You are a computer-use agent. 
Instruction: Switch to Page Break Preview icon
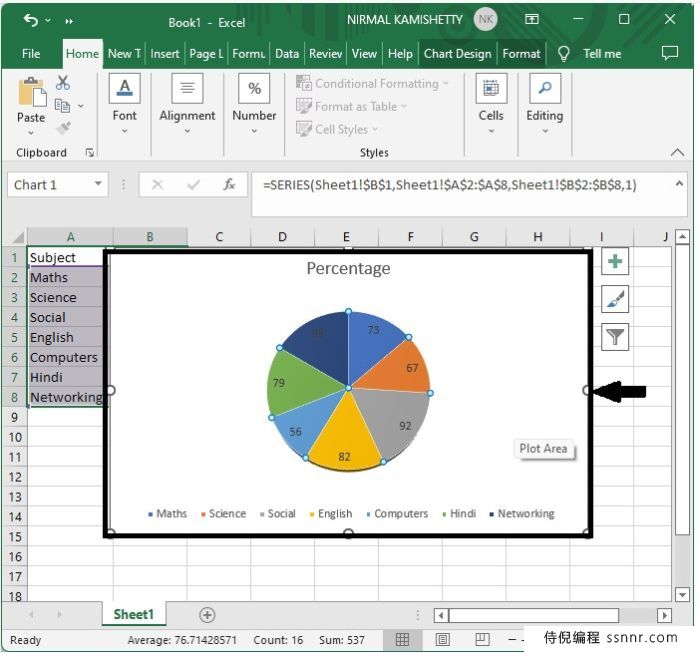coord(482,640)
